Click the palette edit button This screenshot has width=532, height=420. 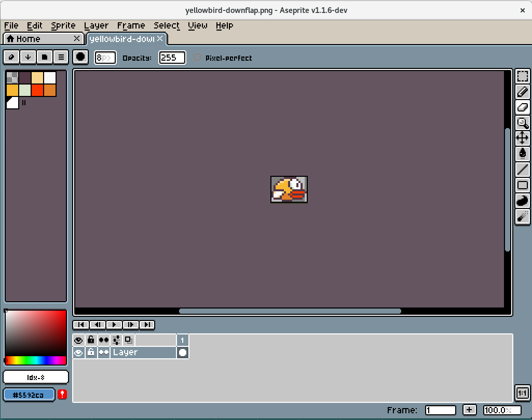pyautogui.click(x=11, y=57)
